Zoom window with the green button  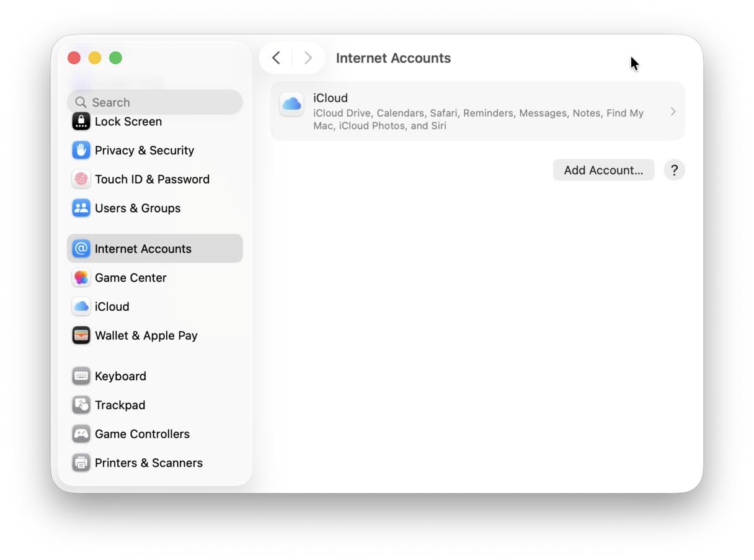(x=115, y=58)
